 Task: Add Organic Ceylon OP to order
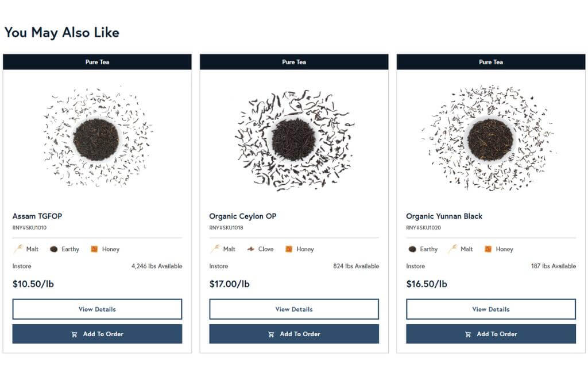(x=294, y=334)
